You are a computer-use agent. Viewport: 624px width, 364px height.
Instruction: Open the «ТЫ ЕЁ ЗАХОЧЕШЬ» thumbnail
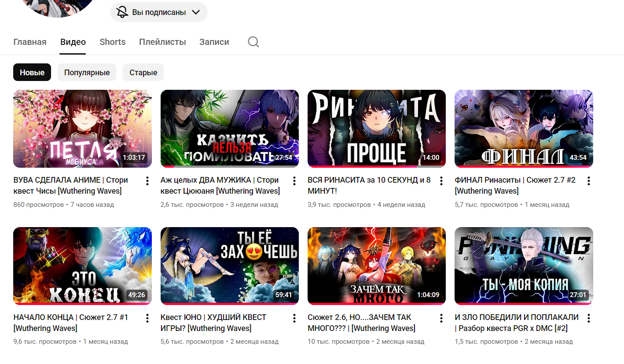(x=230, y=266)
